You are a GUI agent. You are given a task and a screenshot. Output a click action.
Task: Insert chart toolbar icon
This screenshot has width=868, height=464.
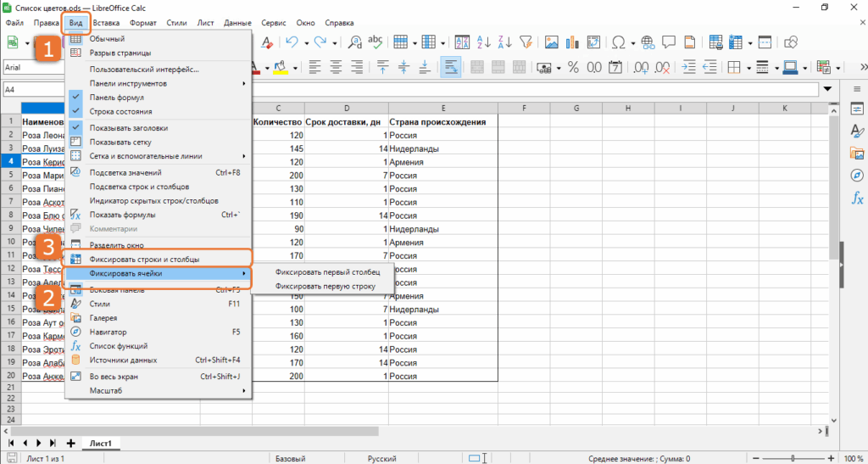572,42
